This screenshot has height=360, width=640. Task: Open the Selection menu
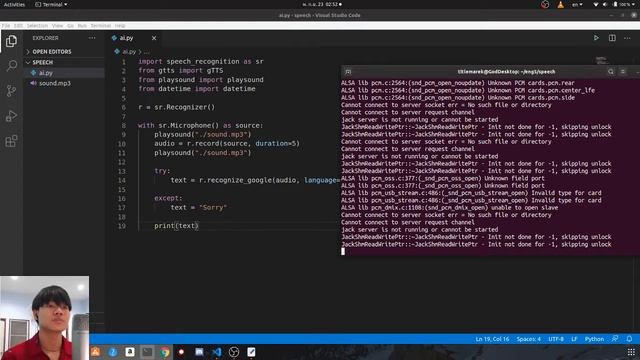click(x=37, y=25)
